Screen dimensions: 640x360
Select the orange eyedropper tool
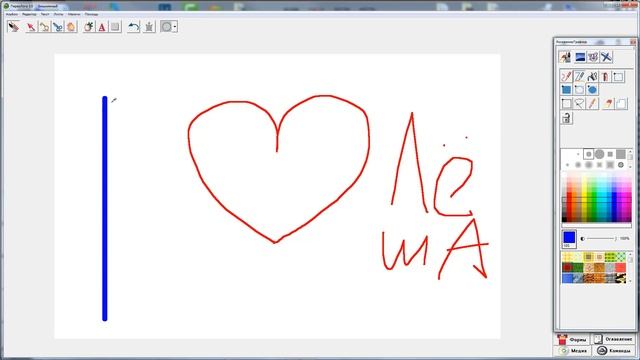pos(592,104)
